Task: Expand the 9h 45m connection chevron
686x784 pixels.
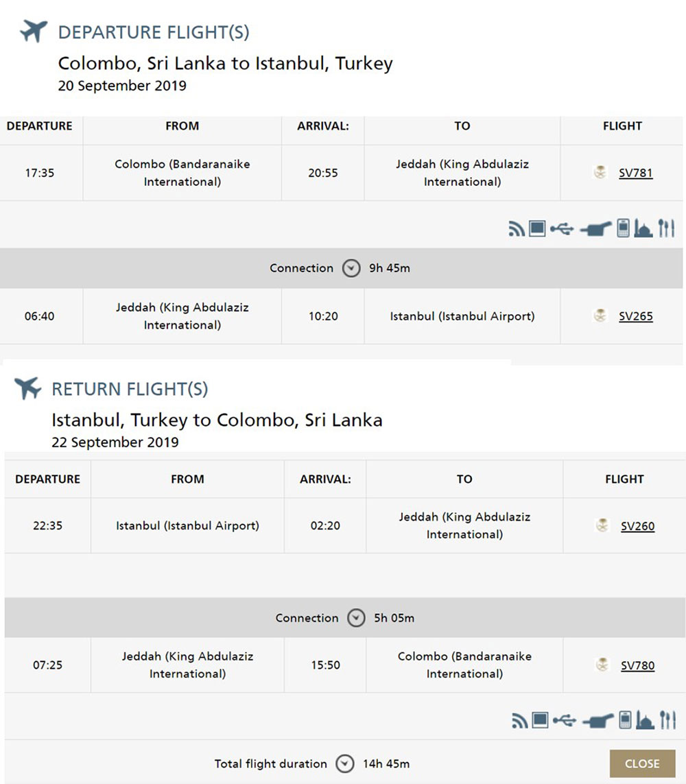Action: tap(351, 268)
